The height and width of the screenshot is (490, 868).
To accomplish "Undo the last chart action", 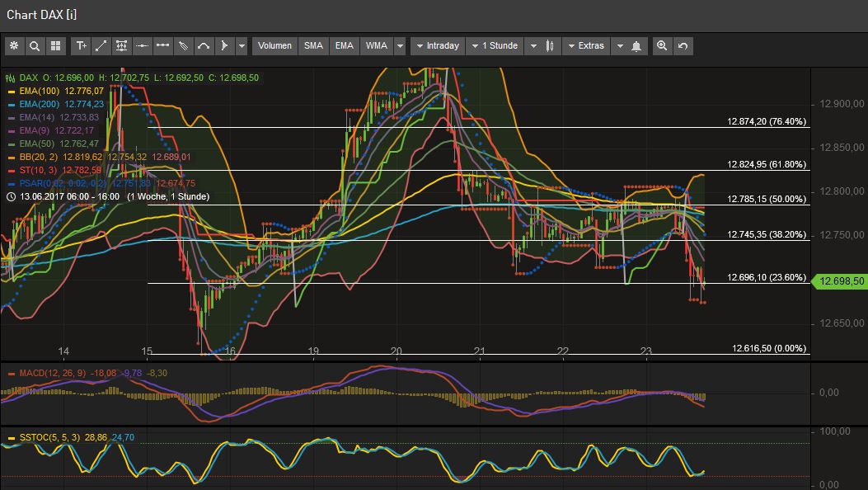I will tap(683, 46).
